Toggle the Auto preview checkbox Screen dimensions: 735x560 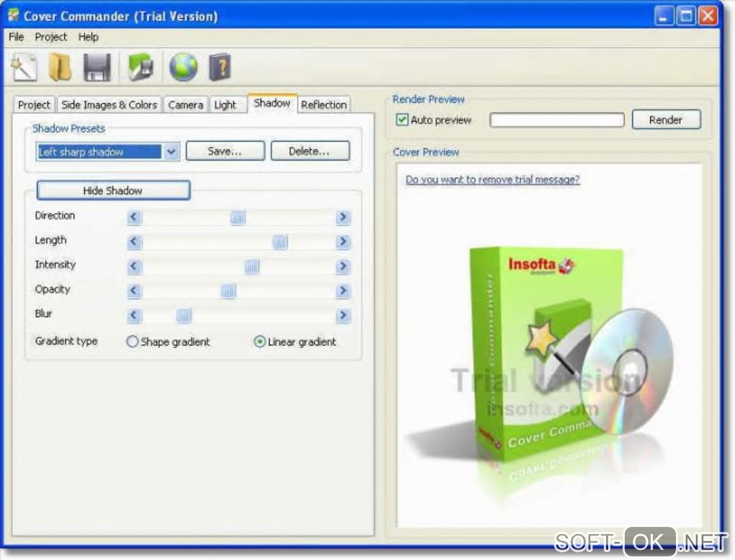point(401,120)
